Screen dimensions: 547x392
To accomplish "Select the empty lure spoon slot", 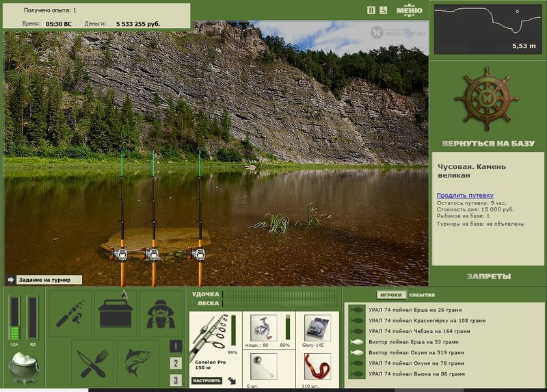I will pyautogui.click(x=264, y=366).
